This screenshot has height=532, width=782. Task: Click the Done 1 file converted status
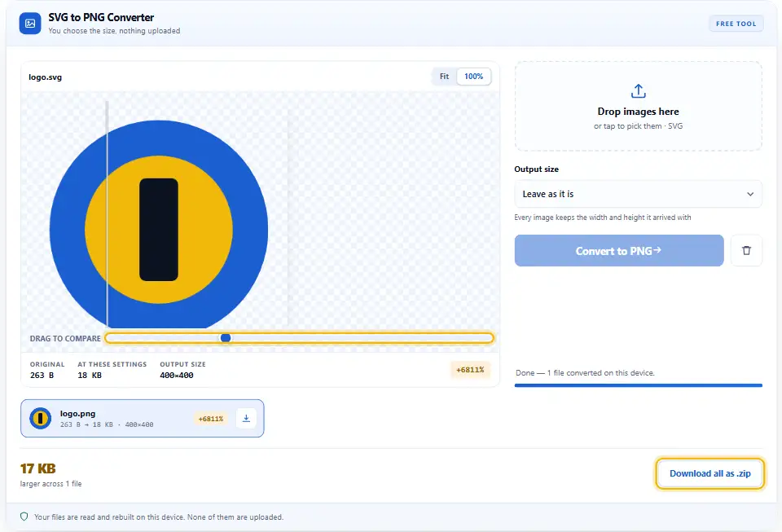click(585, 372)
